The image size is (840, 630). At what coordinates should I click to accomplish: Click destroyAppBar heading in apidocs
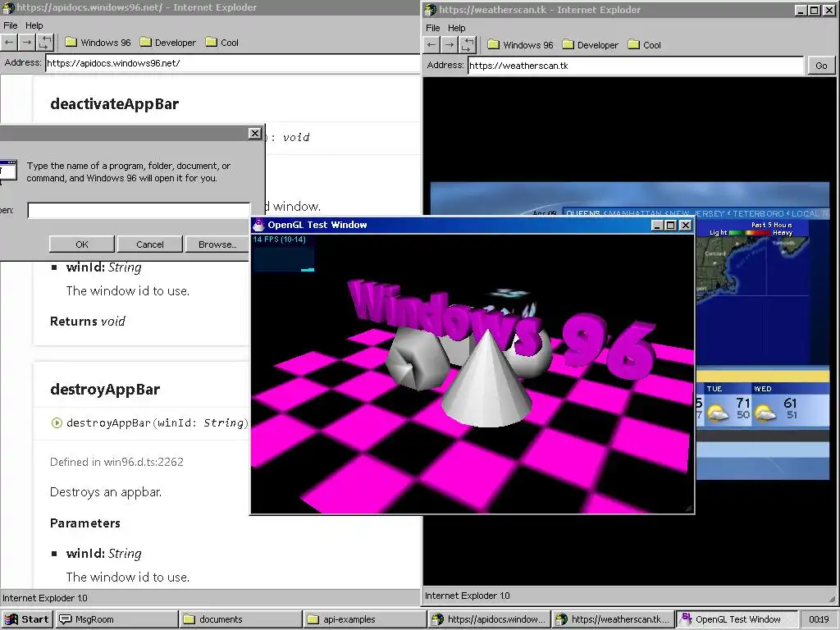(105, 390)
